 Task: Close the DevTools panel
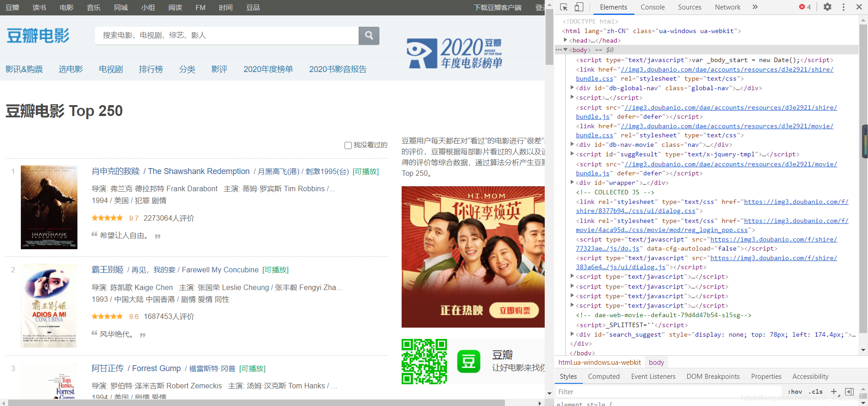pos(859,7)
